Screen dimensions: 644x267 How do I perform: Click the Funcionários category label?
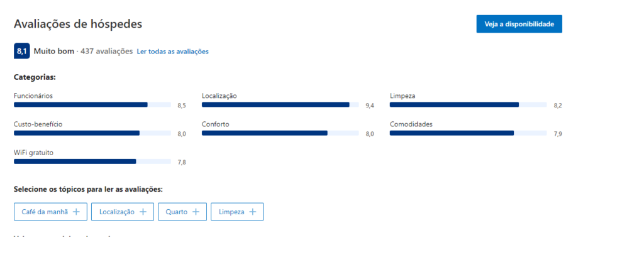[x=33, y=95]
